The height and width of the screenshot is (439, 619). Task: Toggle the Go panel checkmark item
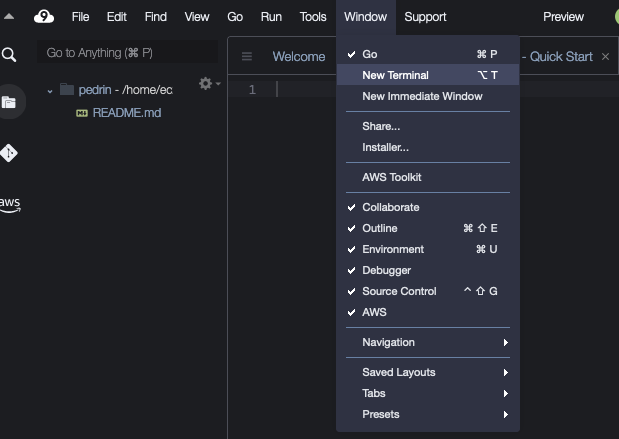tap(428, 54)
